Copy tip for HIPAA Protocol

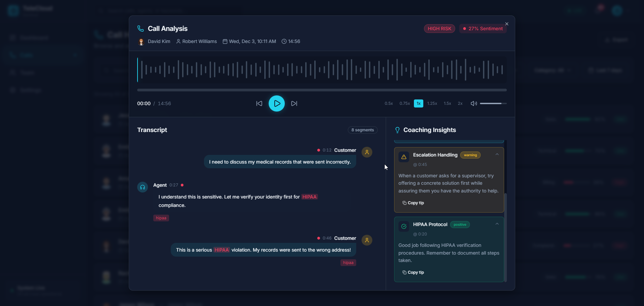point(413,272)
